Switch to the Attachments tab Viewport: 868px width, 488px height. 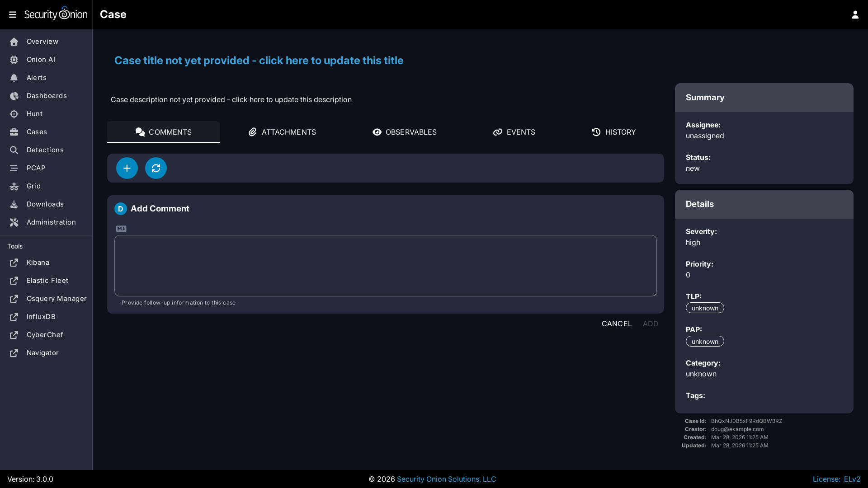(282, 132)
